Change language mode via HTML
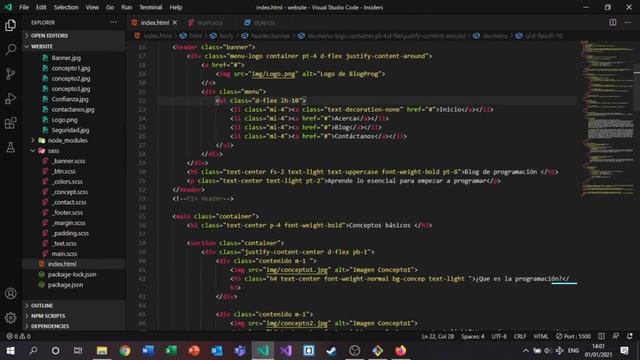The image size is (640, 360). pos(541,336)
